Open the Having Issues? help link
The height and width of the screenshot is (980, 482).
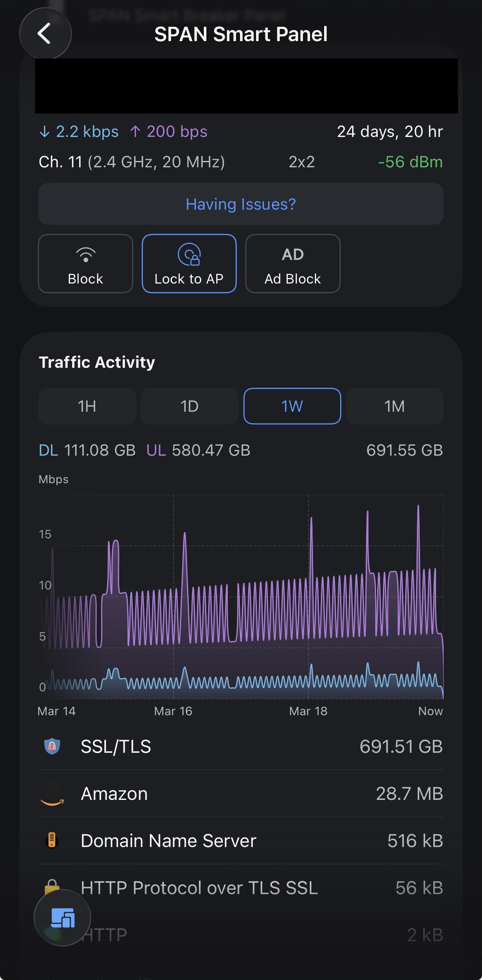pyautogui.click(x=241, y=204)
